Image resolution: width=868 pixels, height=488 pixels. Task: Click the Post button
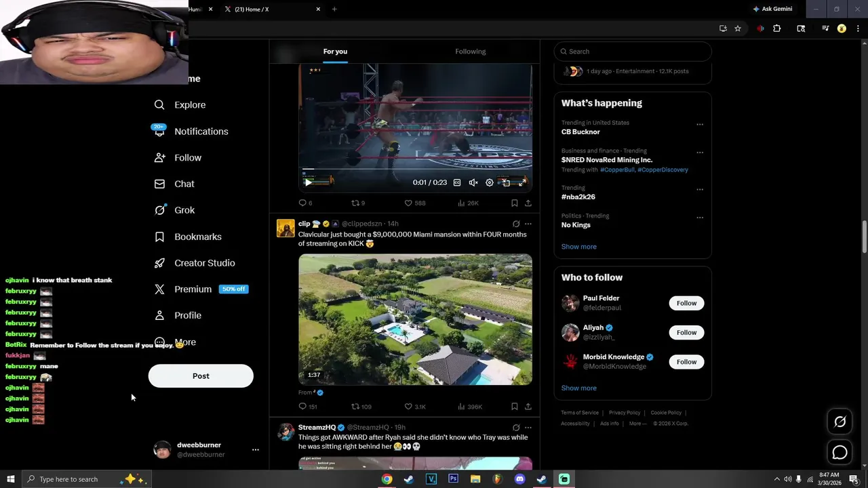tap(201, 376)
